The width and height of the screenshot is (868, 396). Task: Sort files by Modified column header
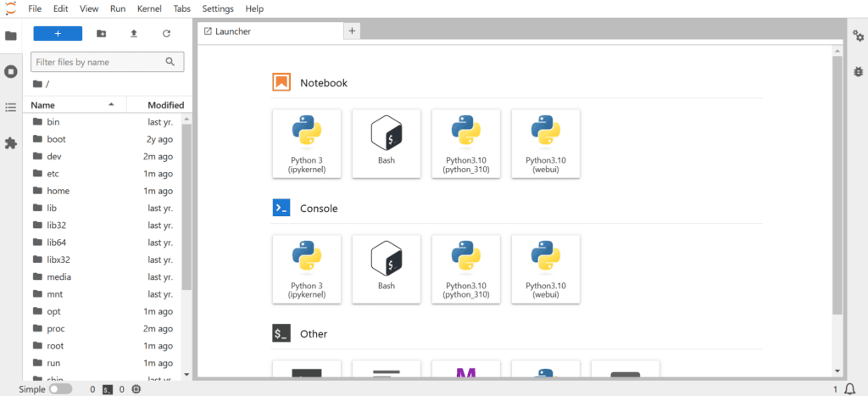pyautogui.click(x=160, y=104)
